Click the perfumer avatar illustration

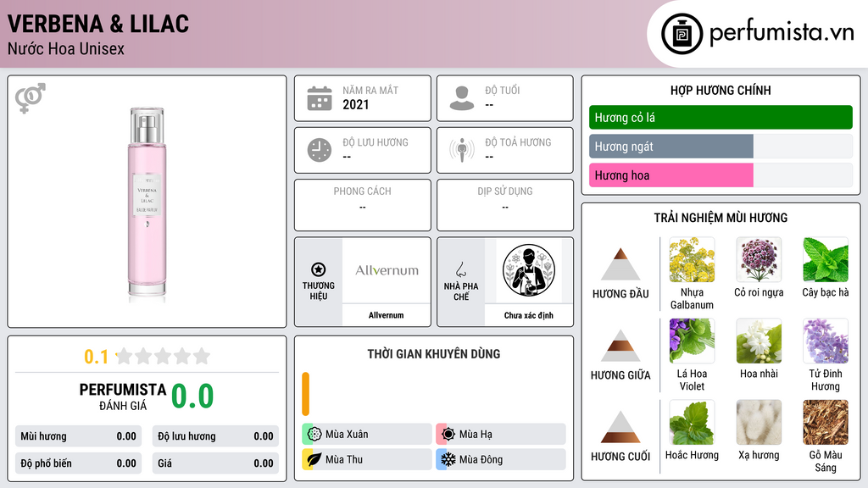529,270
